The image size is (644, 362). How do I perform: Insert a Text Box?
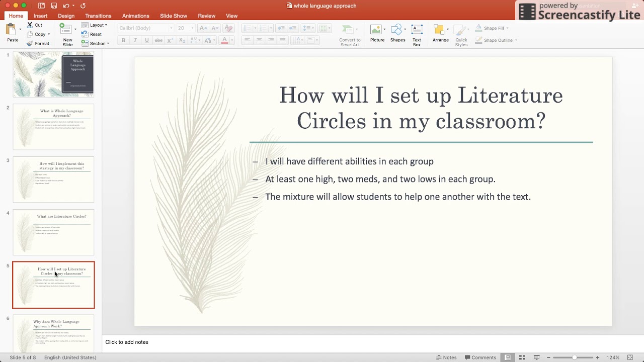(x=417, y=35)
